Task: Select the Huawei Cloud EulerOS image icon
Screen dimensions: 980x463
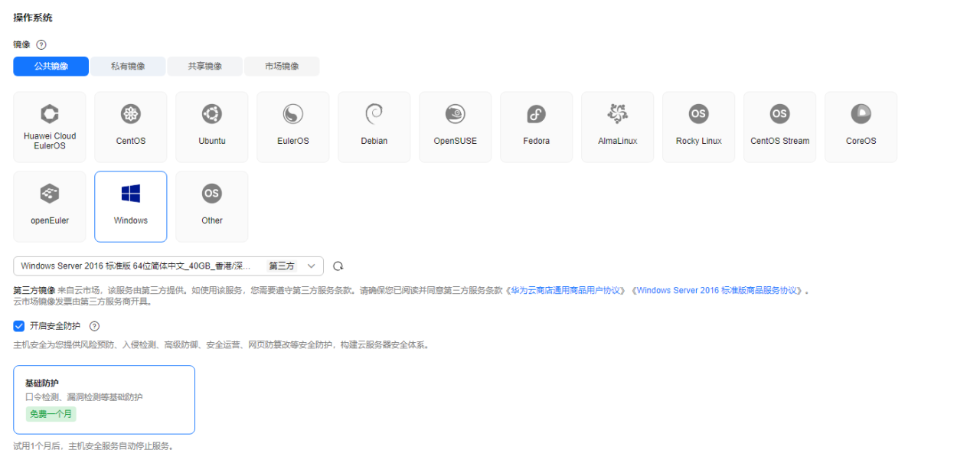Action: (x=50, y=114)
